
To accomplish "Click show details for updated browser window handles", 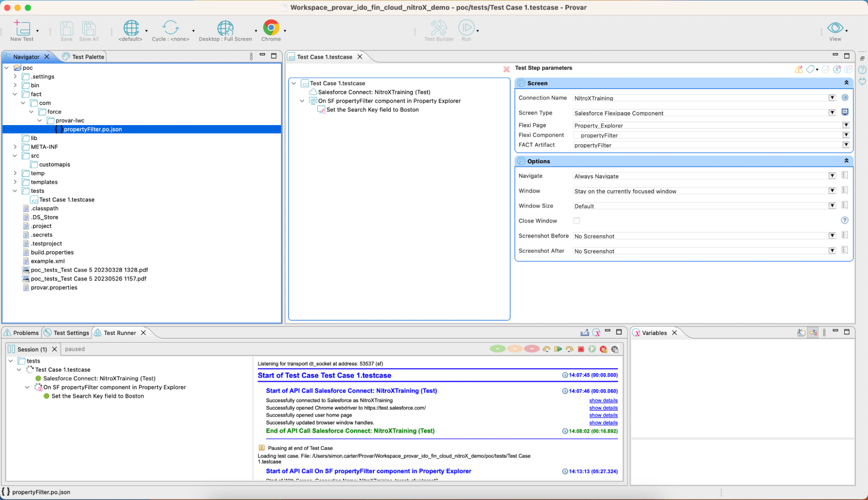I will pyautogui.click(x=603, y=423).
